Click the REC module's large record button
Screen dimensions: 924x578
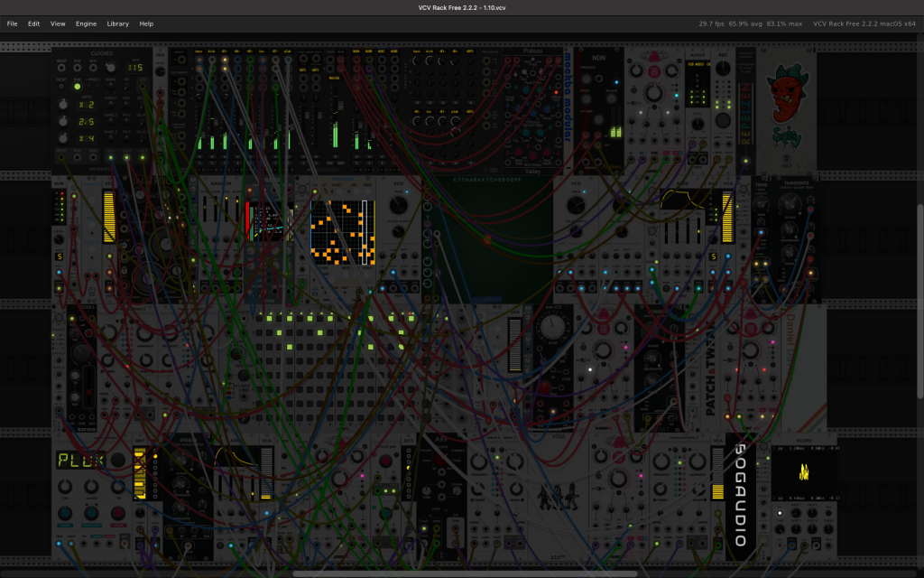[723, 120]
